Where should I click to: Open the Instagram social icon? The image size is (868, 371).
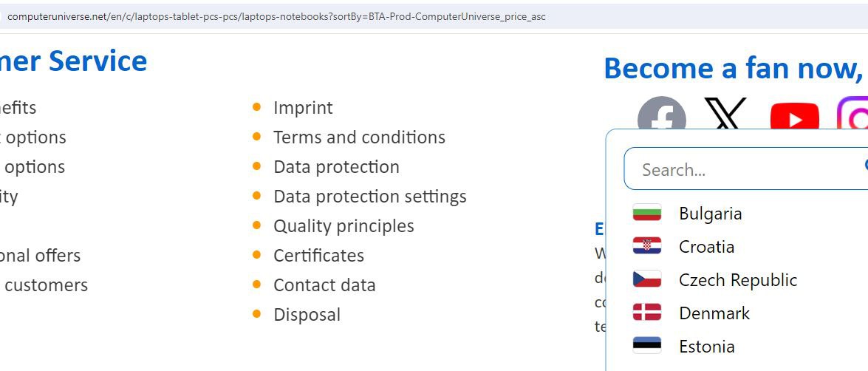pyautogui.click(x=854, y=115)
